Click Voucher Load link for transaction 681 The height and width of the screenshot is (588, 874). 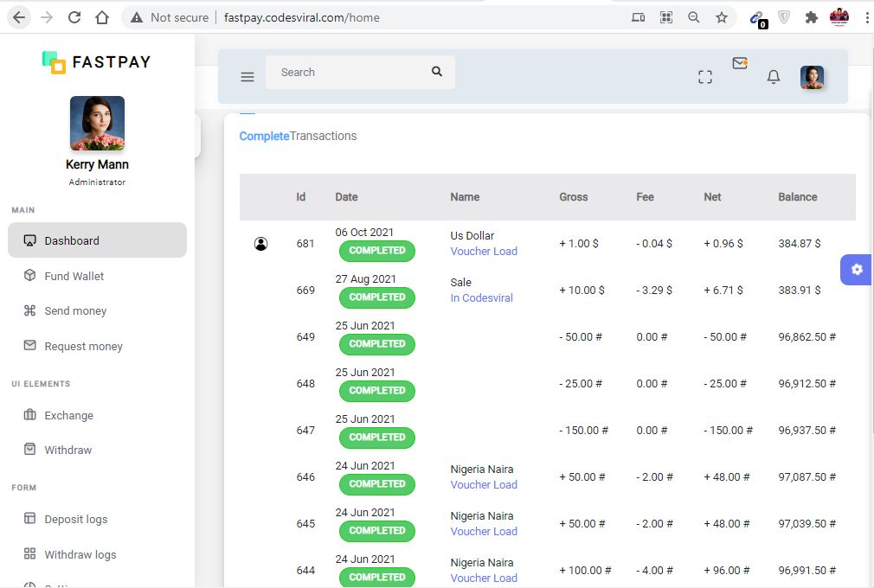484,251
